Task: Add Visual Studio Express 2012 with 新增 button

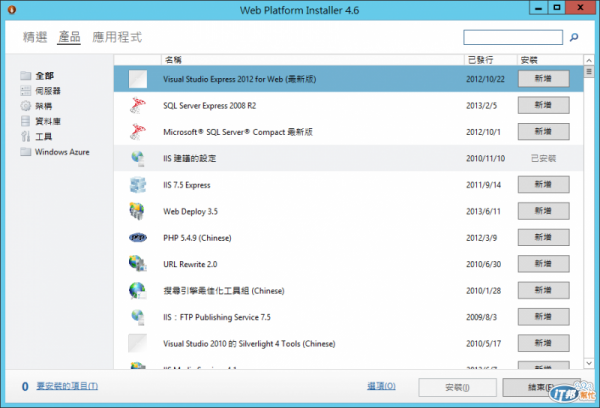Action: (543, 79)
